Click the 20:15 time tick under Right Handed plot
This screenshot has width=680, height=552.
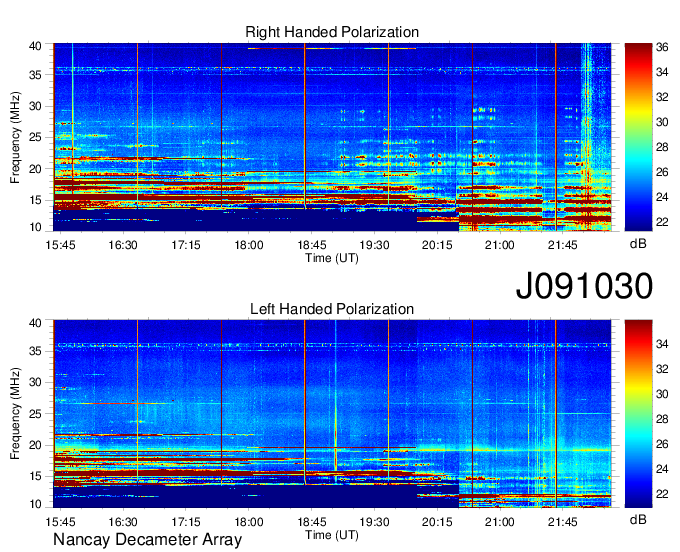point(437,245)
